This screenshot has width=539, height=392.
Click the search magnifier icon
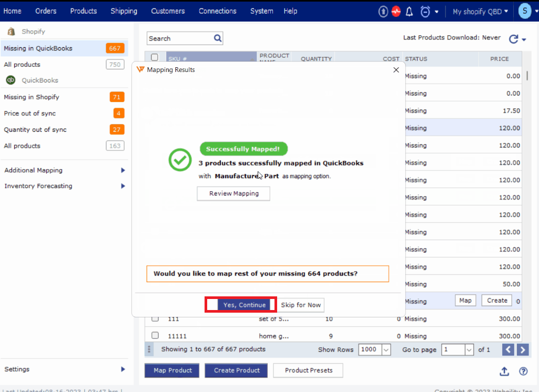point(218,38)
